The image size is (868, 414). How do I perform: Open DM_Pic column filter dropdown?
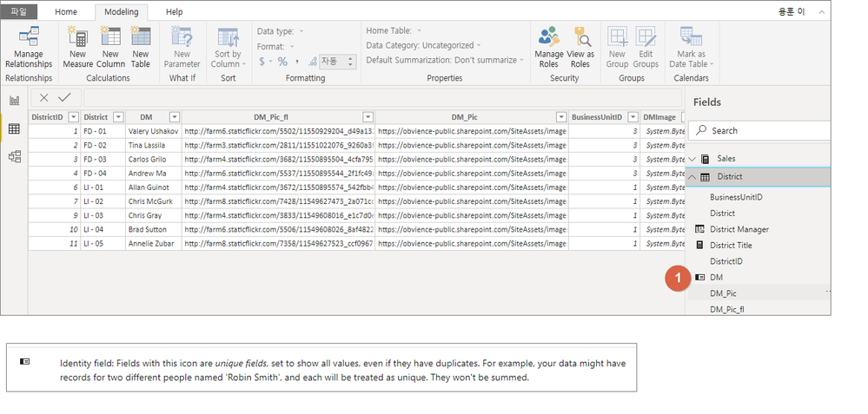click(561, 117)
